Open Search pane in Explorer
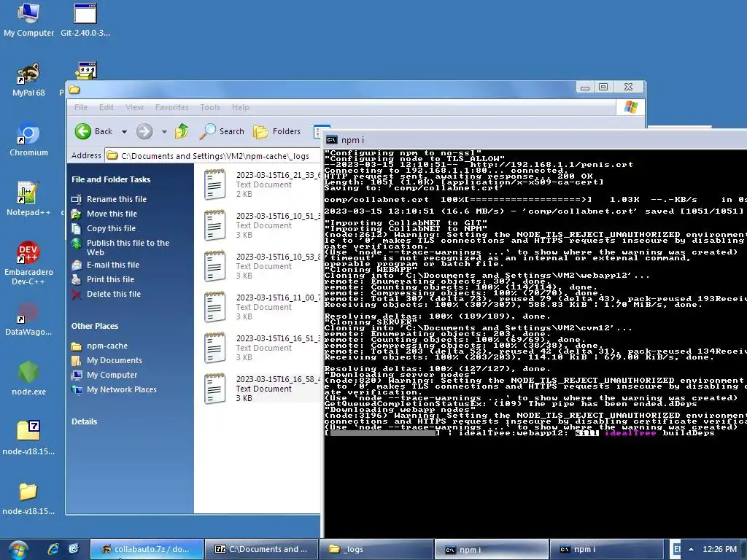 222,131
